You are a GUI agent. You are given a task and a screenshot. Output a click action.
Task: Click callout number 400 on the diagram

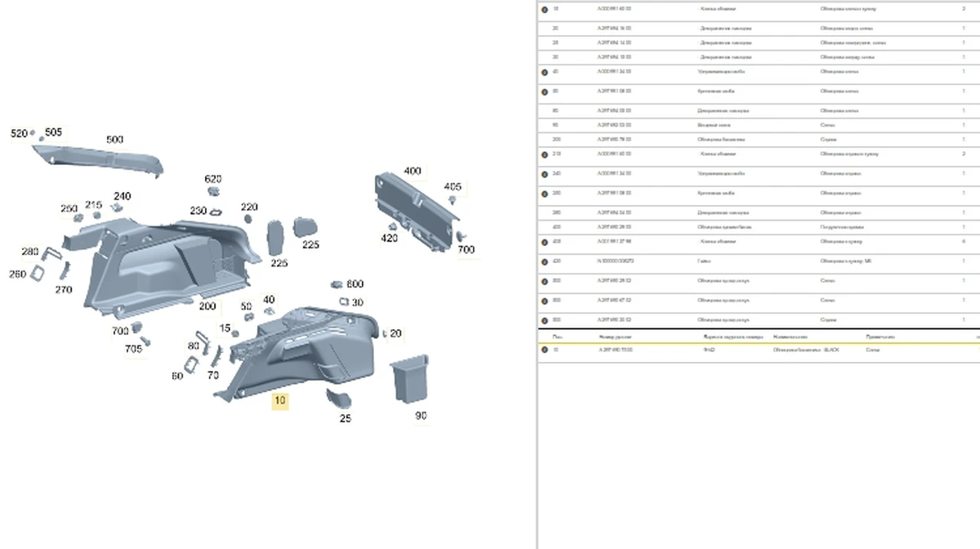coord(412,171)
